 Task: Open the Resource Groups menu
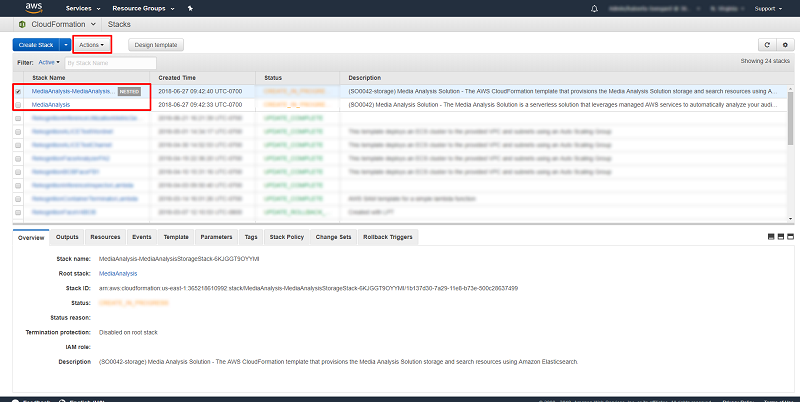point(143,9)
